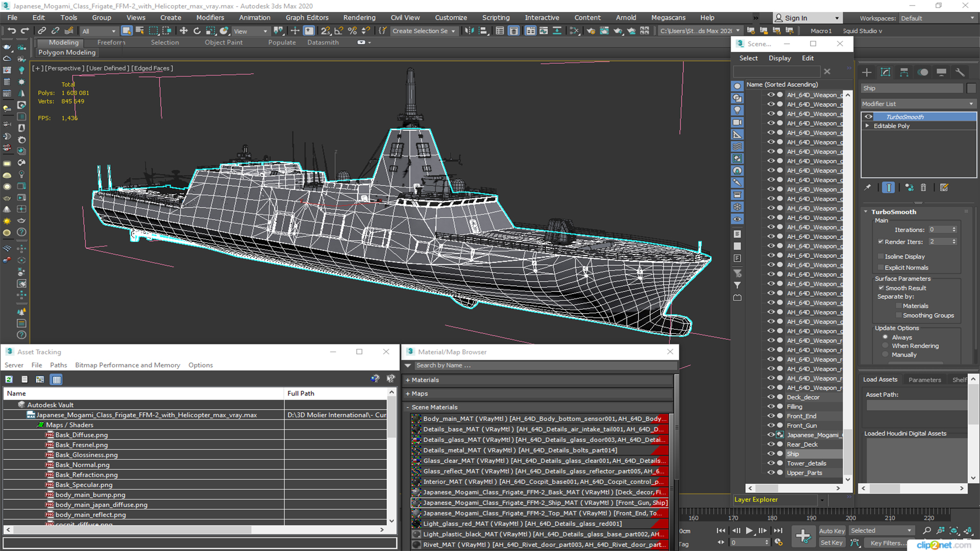The width and height of the screenshot is (980, 551).
Task: Open the Render Setup teapot icon
Action: (x=591, y=31)
